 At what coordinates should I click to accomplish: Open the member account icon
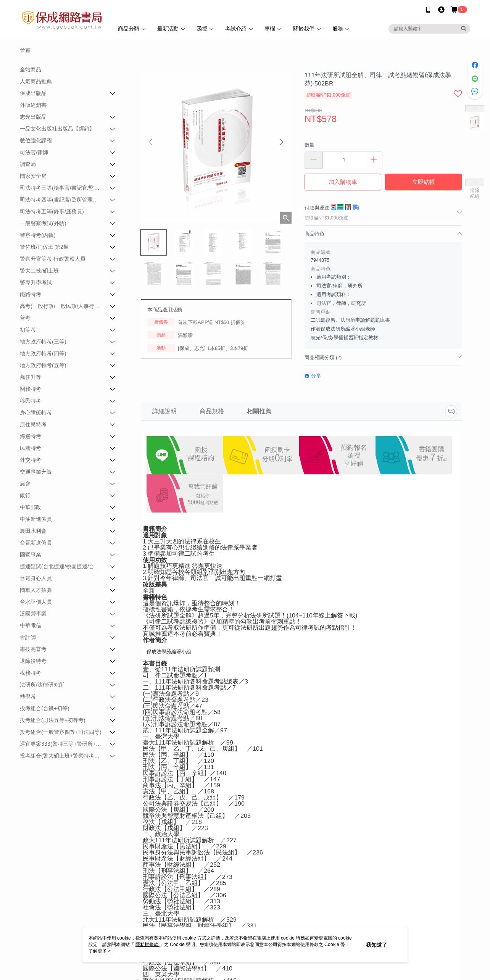click(441, 10)
